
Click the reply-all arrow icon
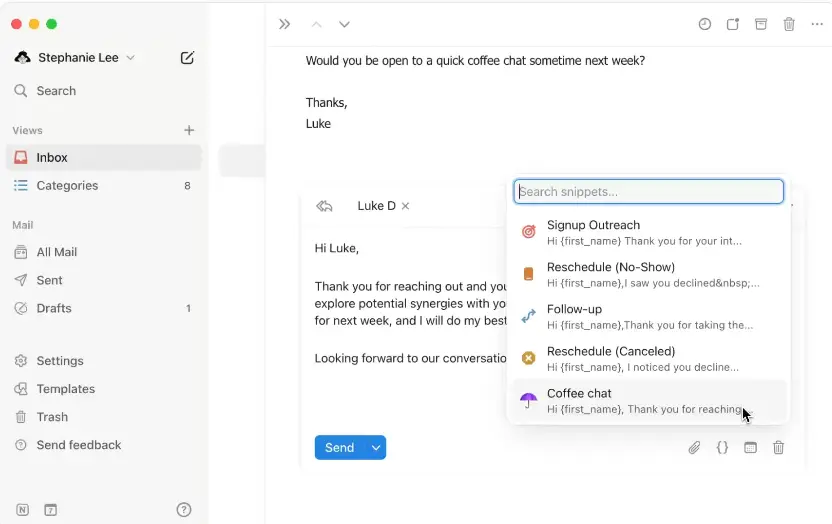tap(324, 206)
